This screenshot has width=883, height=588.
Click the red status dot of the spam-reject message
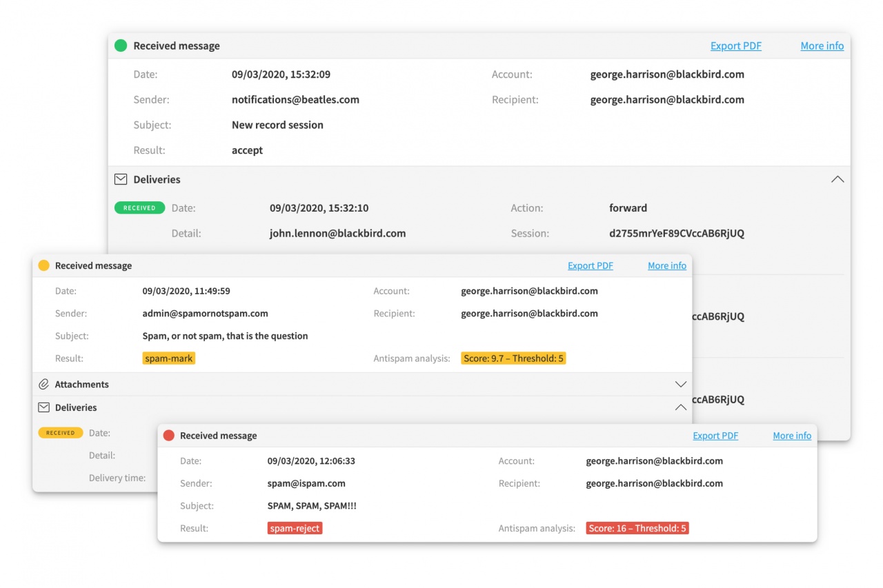[168, 436]
